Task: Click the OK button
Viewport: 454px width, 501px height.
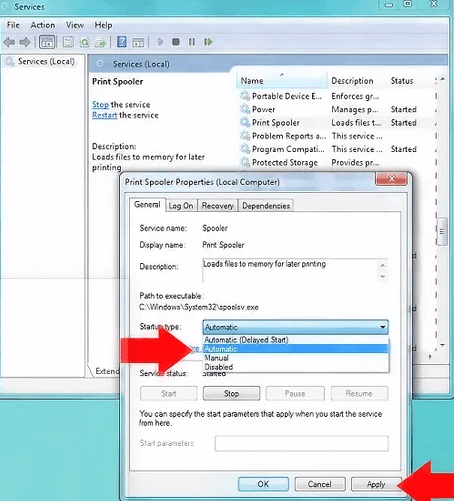Action: (x=263, y=484)
